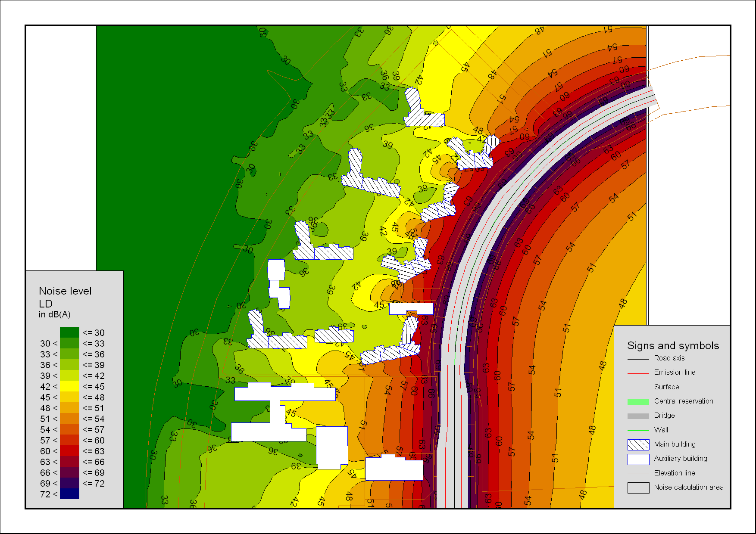The height and width of the screenshot is (534, 756).
Task: Click the 'Elevation line' legend label
Action: (675, 473)
